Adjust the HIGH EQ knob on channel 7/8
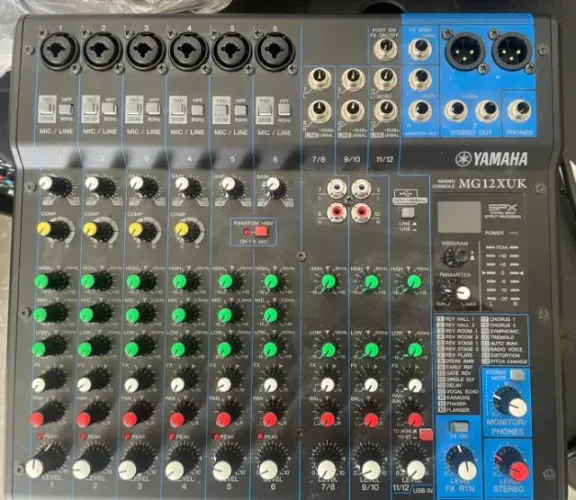Image resolution: width=576 pixels, height=500 pixels. [x=328, y=282]
